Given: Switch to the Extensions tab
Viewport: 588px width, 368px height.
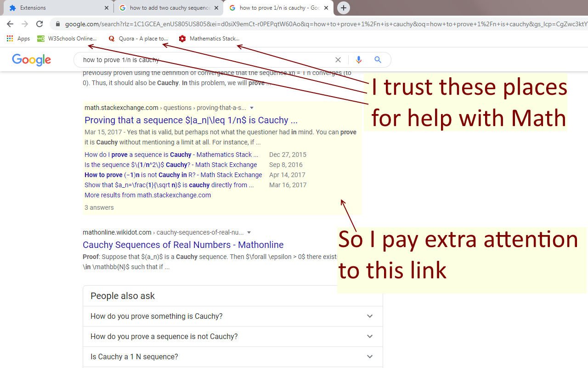Looking at the screenshot, I should pos(58,8).
